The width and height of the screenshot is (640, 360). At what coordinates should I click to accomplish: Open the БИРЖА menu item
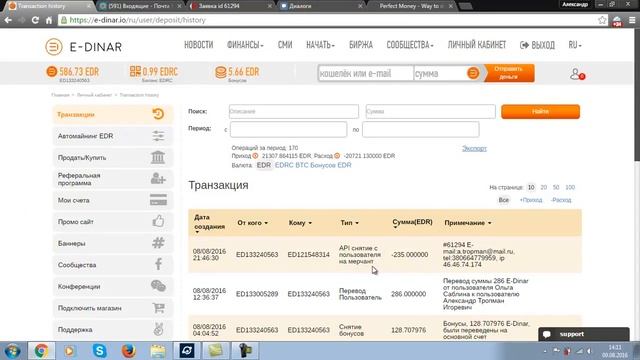(x=361, y=45)
